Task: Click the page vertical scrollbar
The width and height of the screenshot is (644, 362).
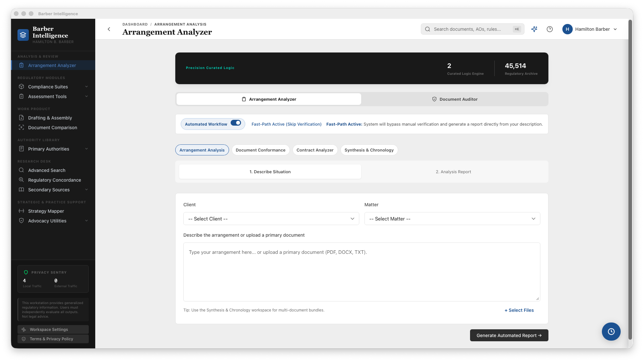Action: (630, 180)
